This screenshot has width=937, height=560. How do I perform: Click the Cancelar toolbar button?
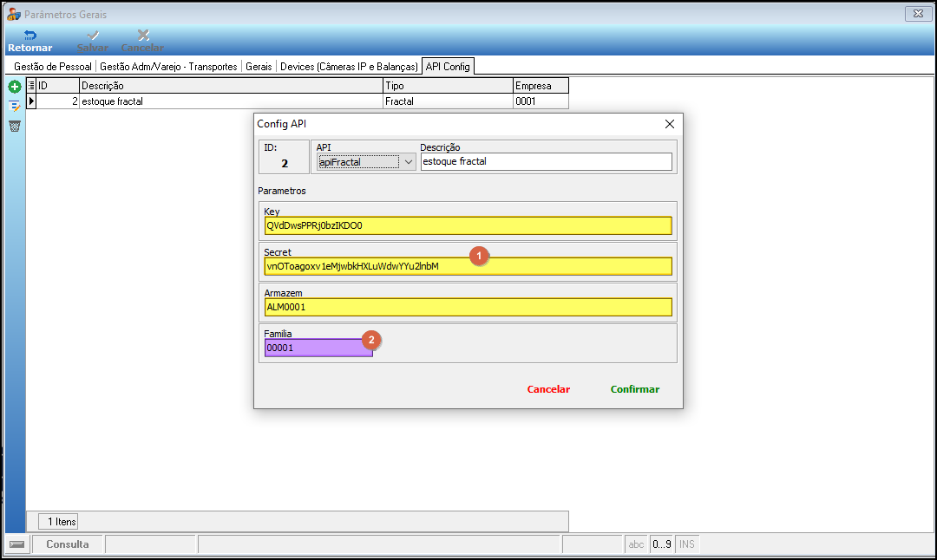click(x=142, y=42)
